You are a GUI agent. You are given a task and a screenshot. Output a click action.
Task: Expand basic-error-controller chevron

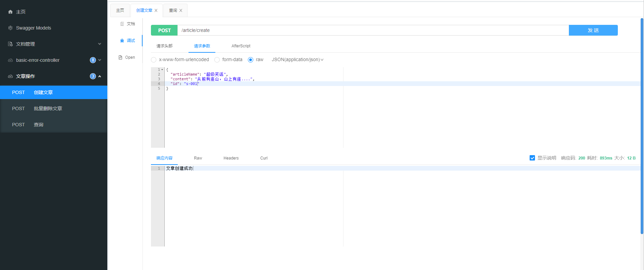click(100, 60)
